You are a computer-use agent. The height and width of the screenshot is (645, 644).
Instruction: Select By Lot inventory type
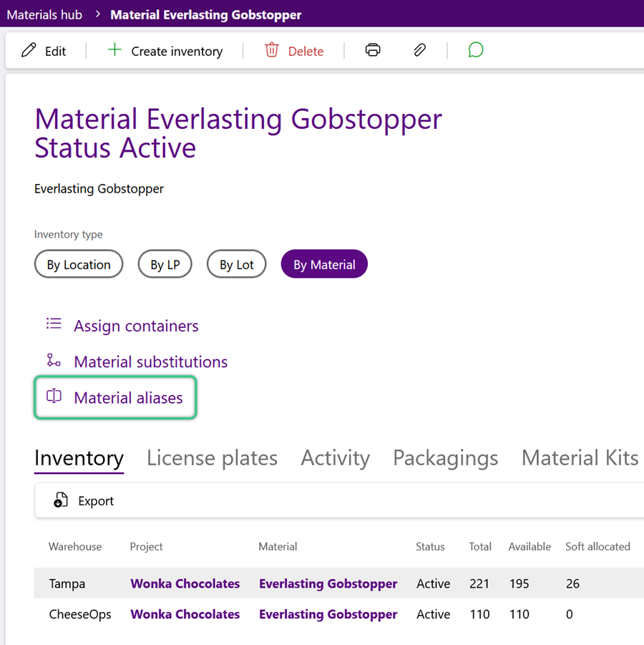[x=236, y=264]
